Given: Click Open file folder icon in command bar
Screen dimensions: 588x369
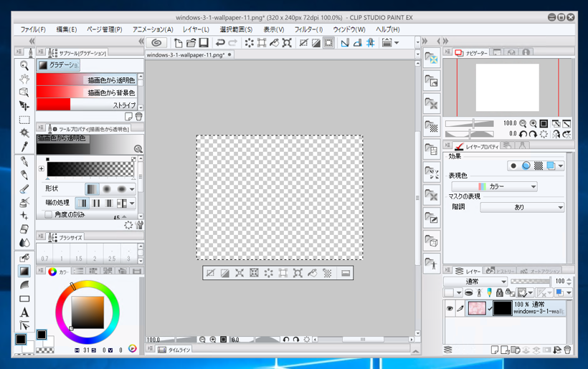Looking at the screenshot, I should 191,43.
